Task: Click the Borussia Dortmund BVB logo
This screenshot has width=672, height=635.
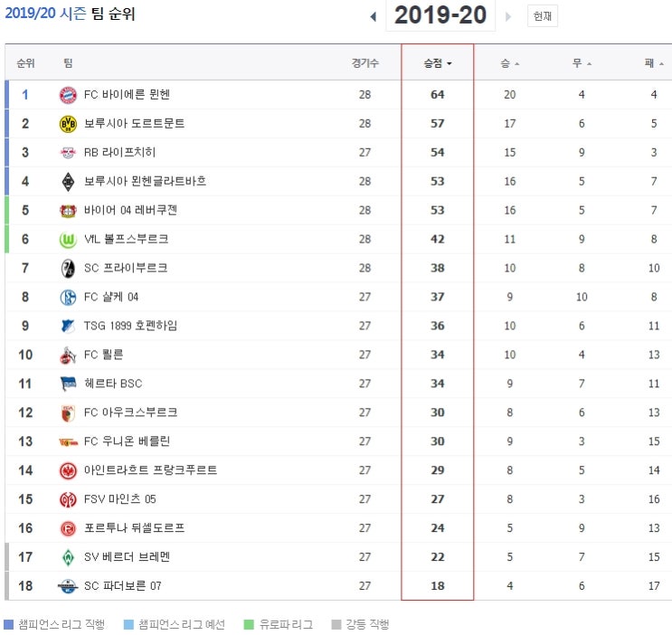Action: coord(68,124)
